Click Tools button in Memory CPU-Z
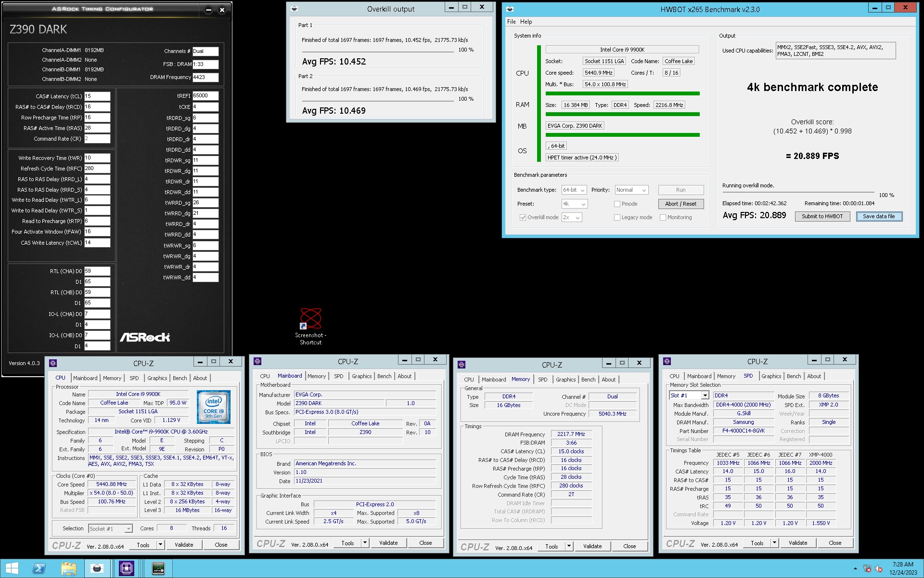The width and height of the screenshot is (924, 578). [x=552, y=546]
